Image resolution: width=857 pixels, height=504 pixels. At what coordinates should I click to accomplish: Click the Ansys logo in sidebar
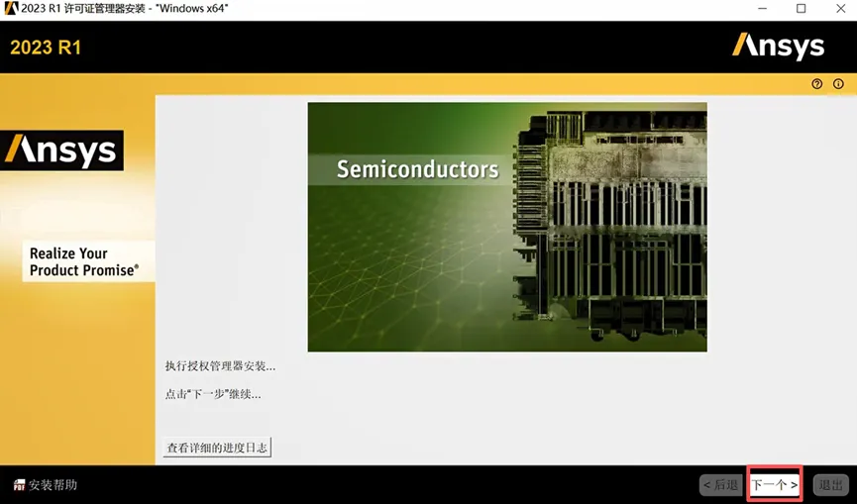61,151
